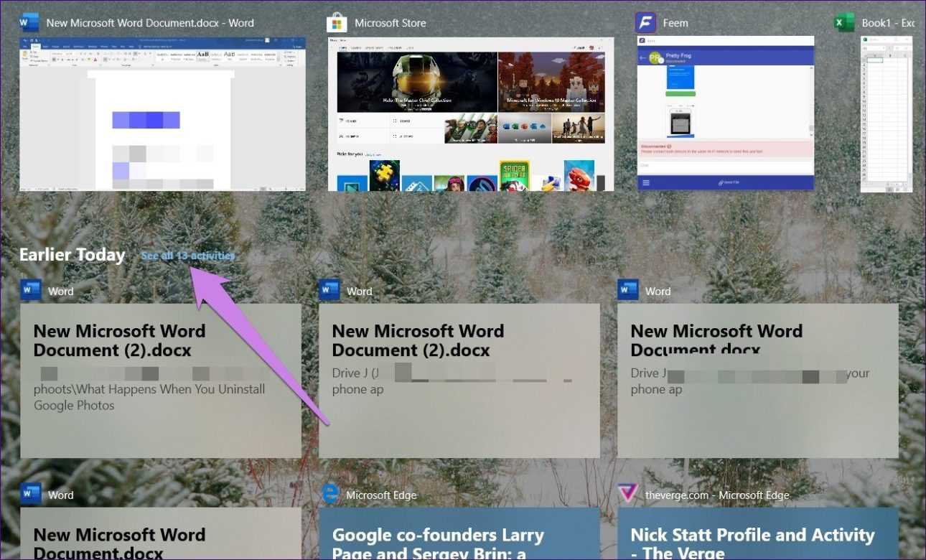Click the Feem app icon
The width and height of the screenshot is (926, 560).
point(646,23)
